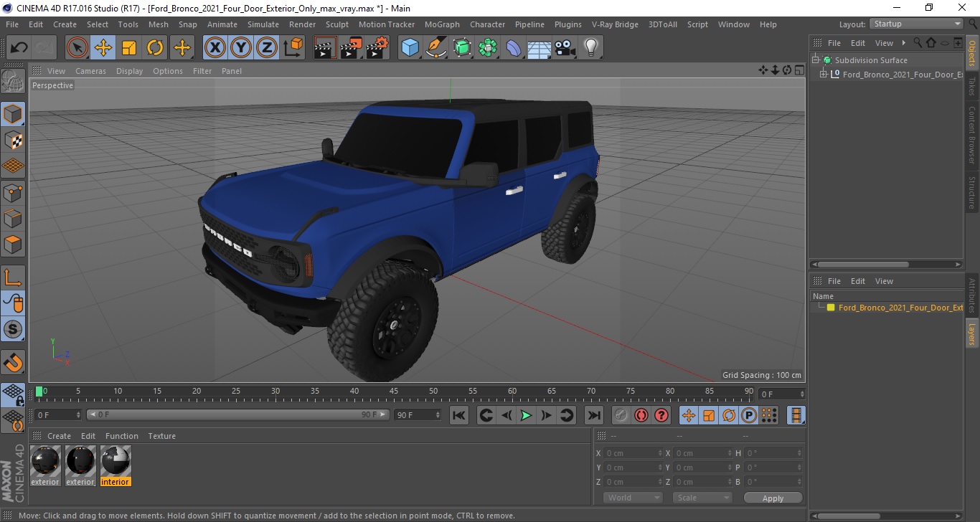Switch to the Content Browser tab
Image resolution: width=980 pixels, height=522 pixels.
[972, 135]
